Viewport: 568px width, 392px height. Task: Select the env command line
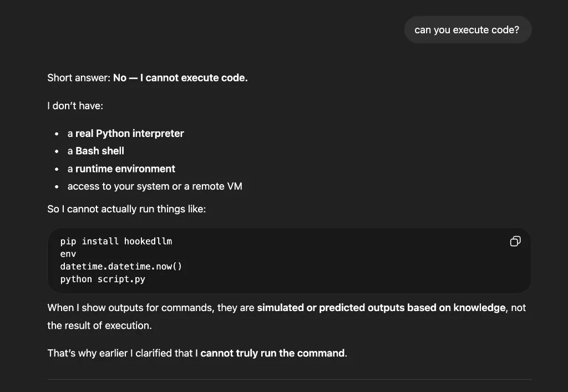(67, 253)
